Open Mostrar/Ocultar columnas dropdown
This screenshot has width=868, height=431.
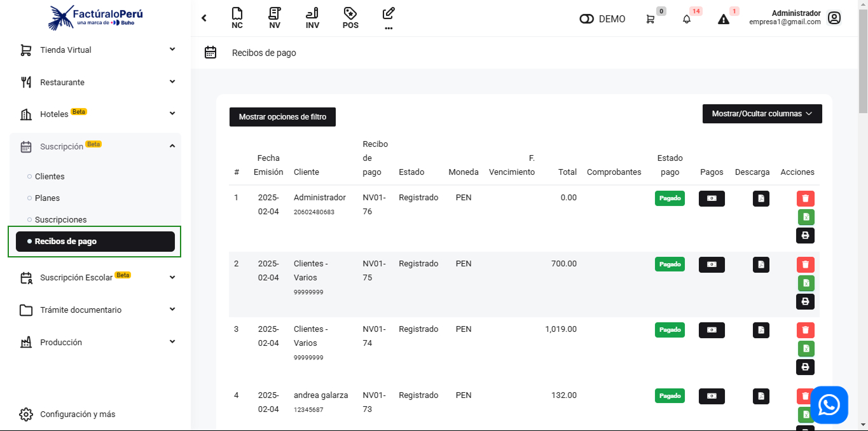(x=762, y=114)
